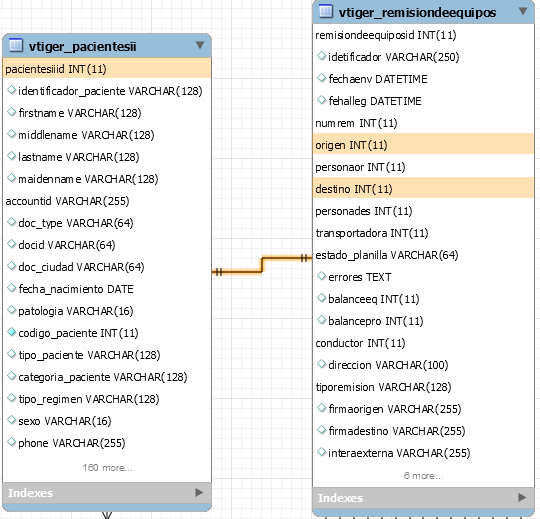540x519 pixels.
Task: Select the highlighted pacientesiiid INT(11) row
Action: click(107, 69)
